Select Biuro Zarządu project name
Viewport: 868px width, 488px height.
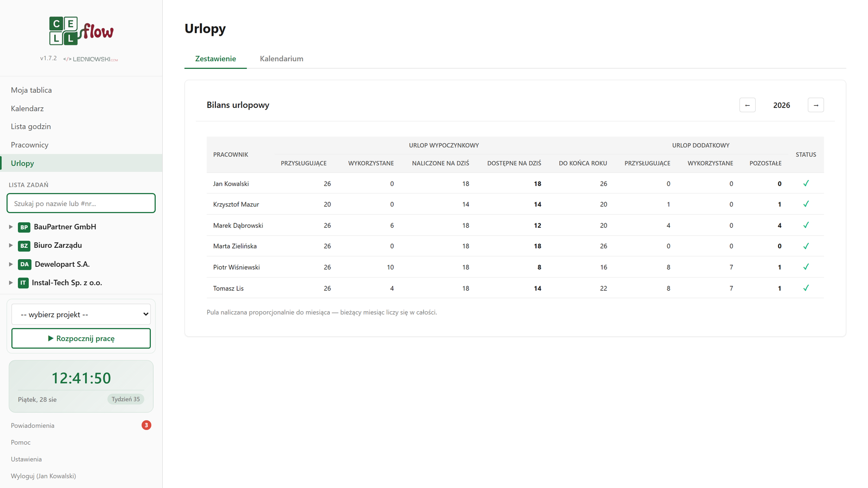(58, 246)
